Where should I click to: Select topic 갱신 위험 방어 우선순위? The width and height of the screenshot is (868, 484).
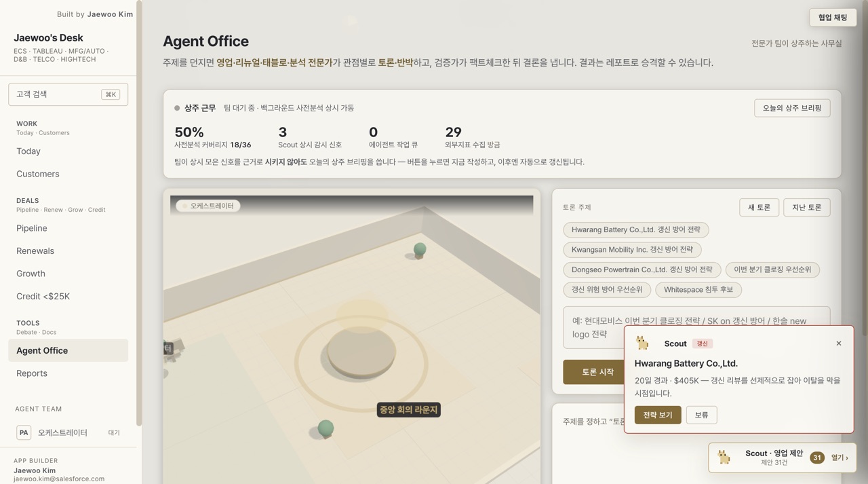(607, 289)
